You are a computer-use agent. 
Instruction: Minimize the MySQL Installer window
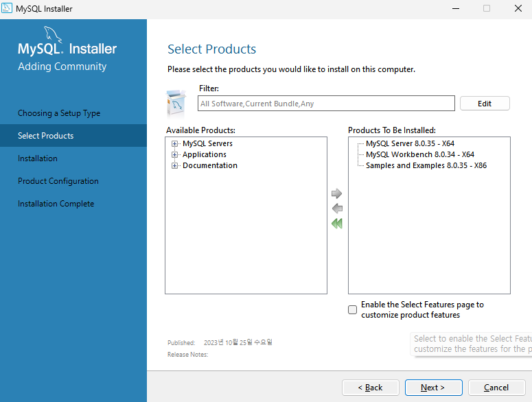pos(456,8)
